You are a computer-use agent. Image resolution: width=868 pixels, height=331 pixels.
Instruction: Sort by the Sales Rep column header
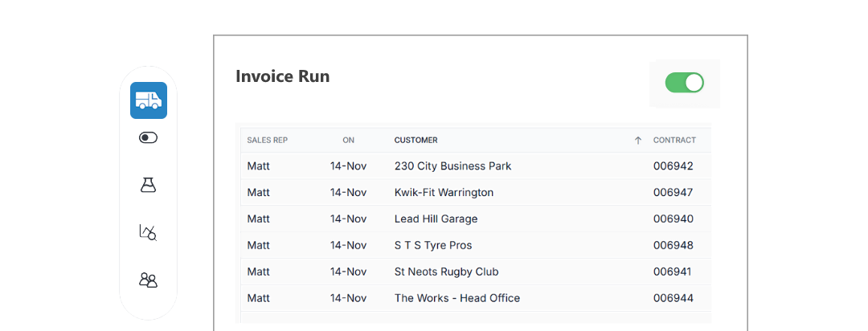click(x=267, y=140)
